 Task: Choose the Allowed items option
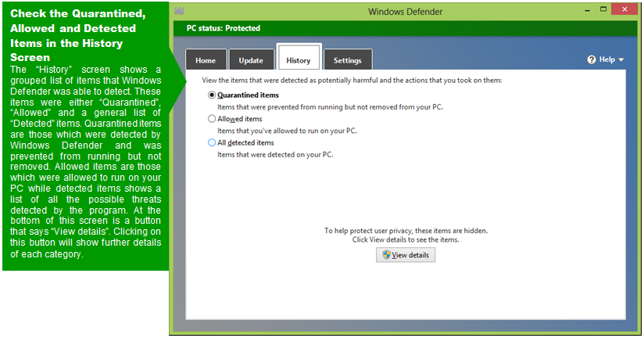click(212, 119)
